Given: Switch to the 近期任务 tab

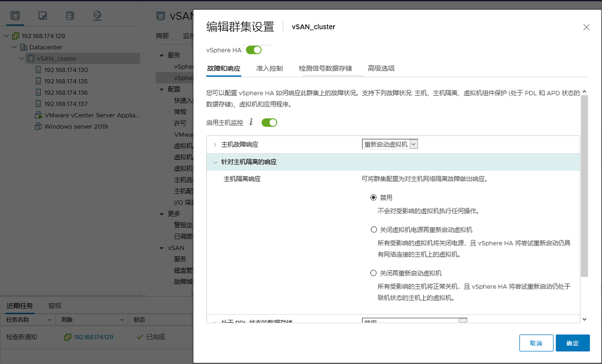Looking at the screenshot, I should 20,306.
